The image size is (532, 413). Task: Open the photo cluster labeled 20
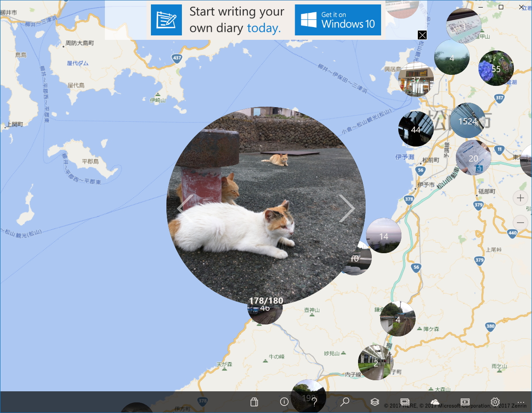(473, 158)
